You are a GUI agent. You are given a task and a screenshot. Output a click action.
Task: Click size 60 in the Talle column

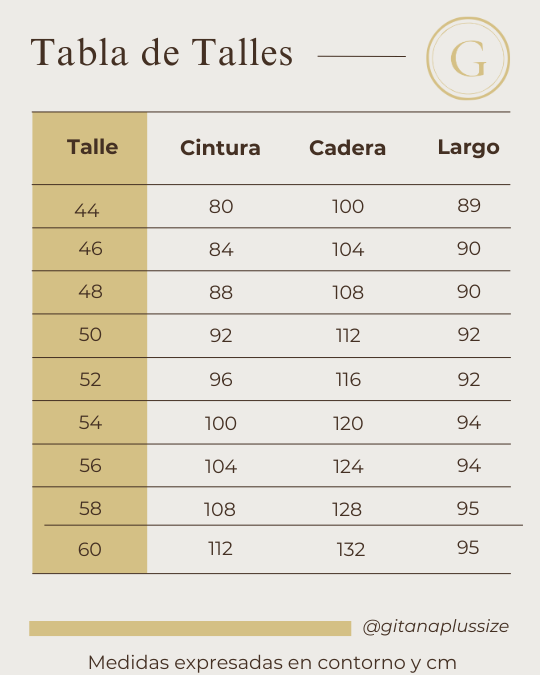coord(90,550)
